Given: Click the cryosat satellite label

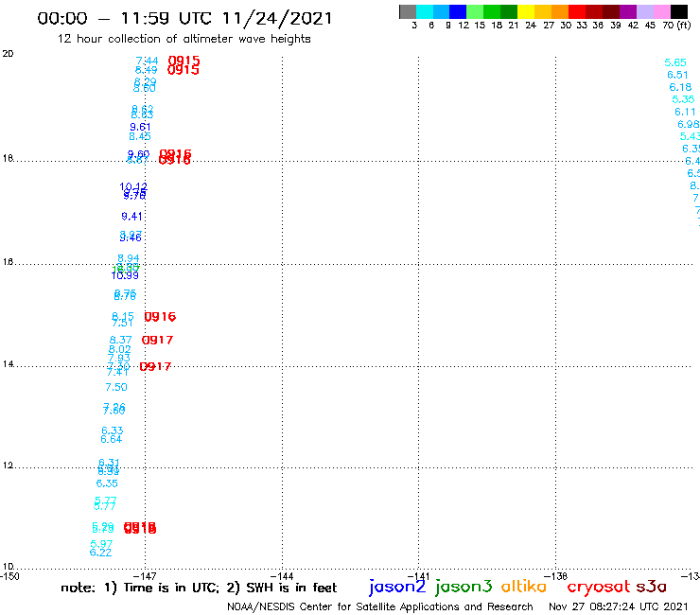Looking at the screenshot, I should pyautogui.click(x=599, y=587).
